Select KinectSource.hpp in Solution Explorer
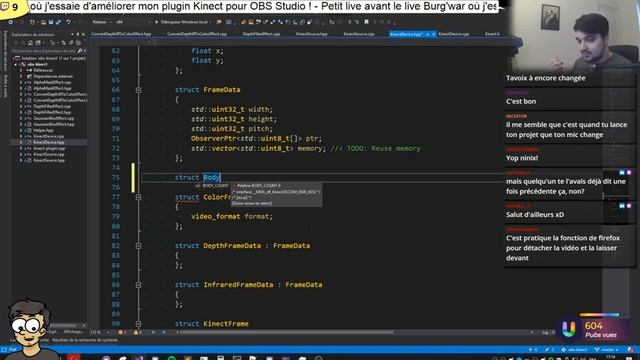Viewport: 640px width, 360px height. pyautogui.click(x=49, y=160)
